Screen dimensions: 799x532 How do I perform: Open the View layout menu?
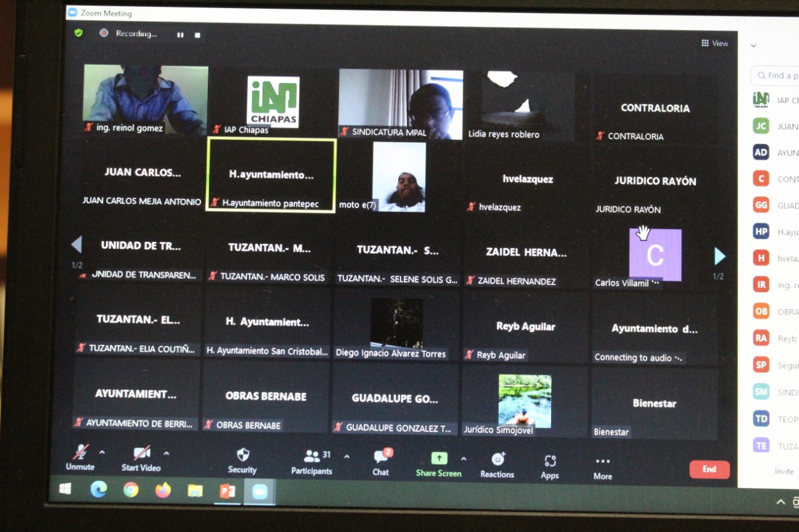tap(715, 43)
